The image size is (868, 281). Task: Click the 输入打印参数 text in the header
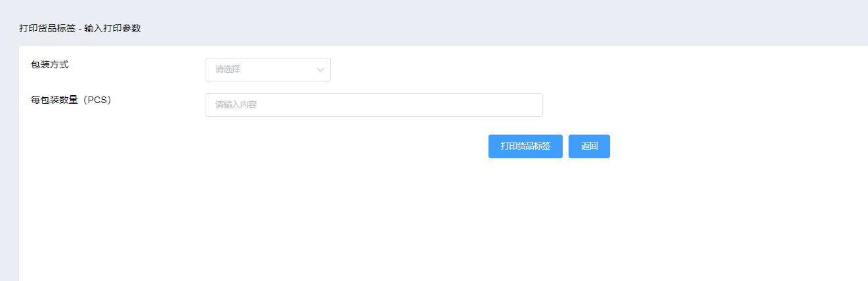tap(113, 28)
